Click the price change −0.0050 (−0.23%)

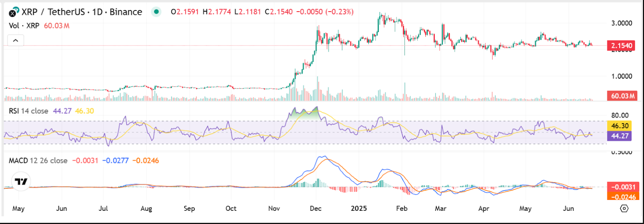[x=325, y=12]
